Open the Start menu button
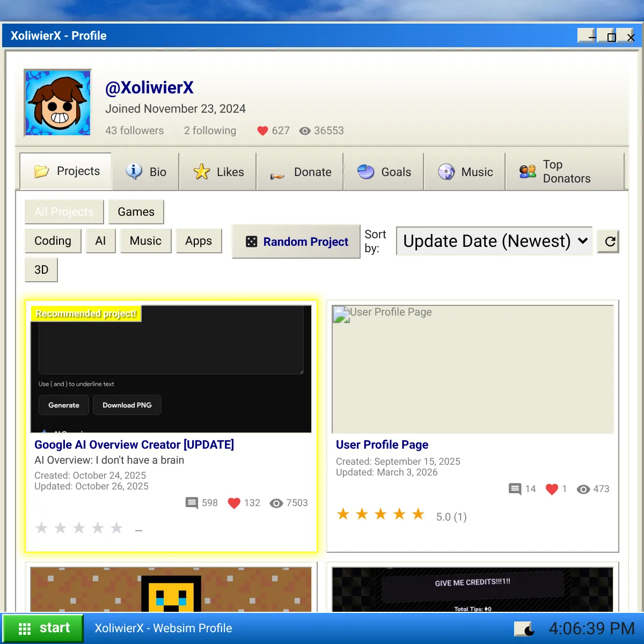644x644 pixels. coord(43,628)
